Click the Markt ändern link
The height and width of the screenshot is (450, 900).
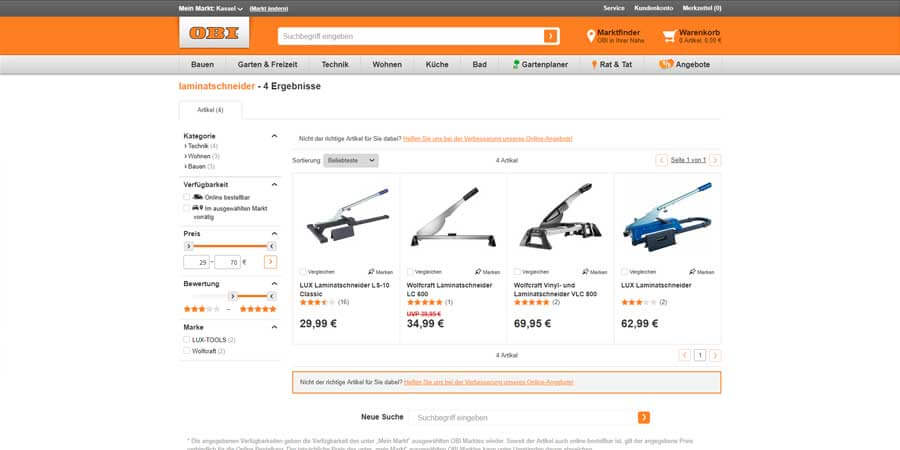(x=269, y=9)
